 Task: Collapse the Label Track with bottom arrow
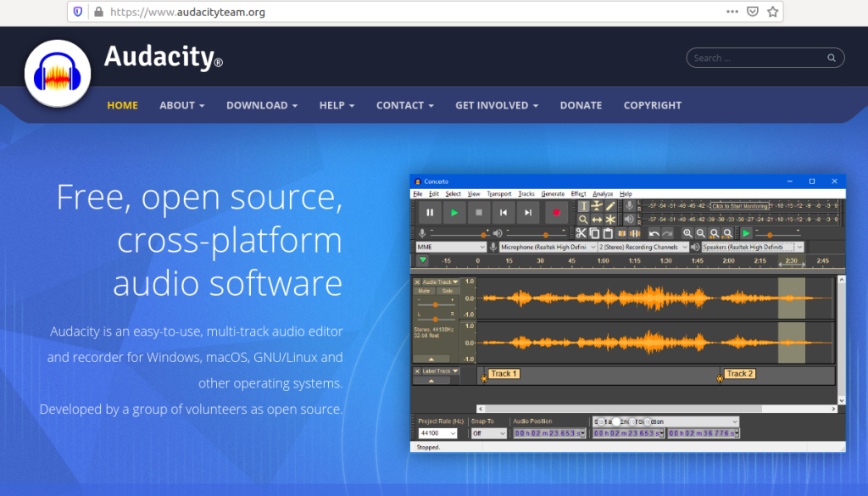pos(431,381)
